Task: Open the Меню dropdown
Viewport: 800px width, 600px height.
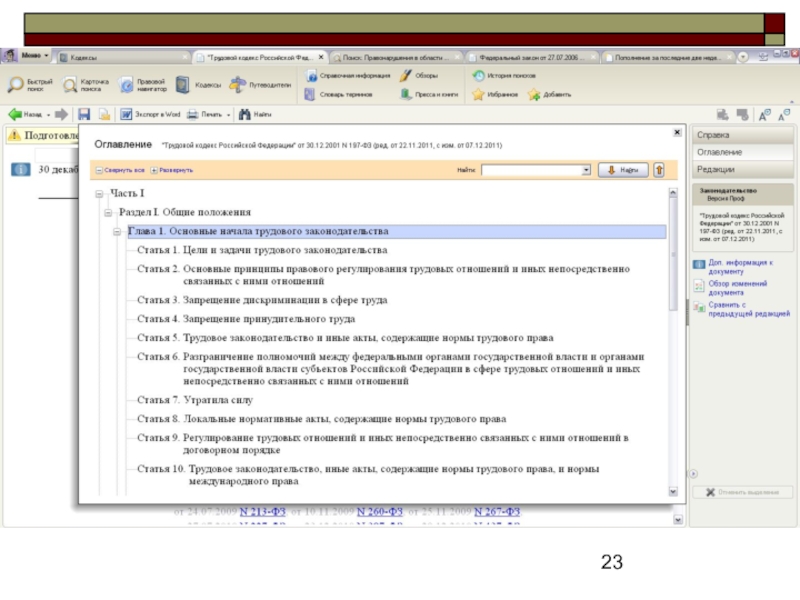Action: [x=28, y=55]
